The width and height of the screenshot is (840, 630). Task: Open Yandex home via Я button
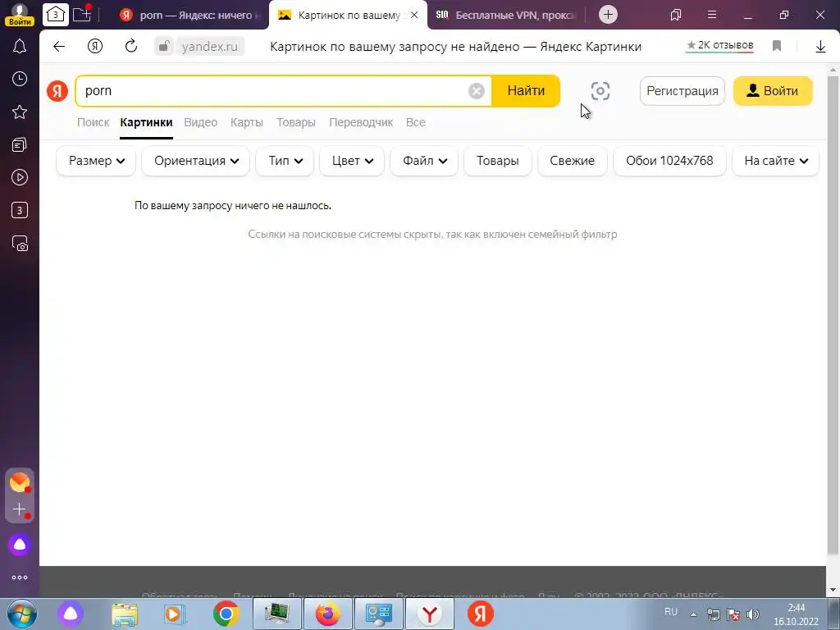click(95, 47)
